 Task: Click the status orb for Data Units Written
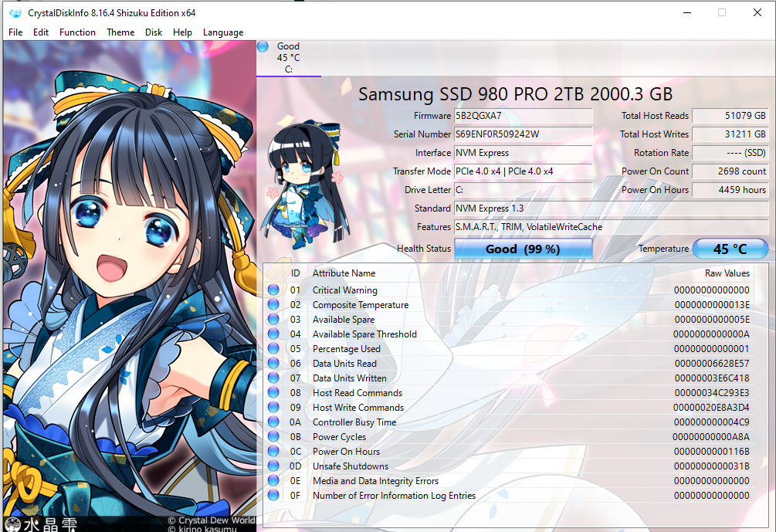point(273,378)
